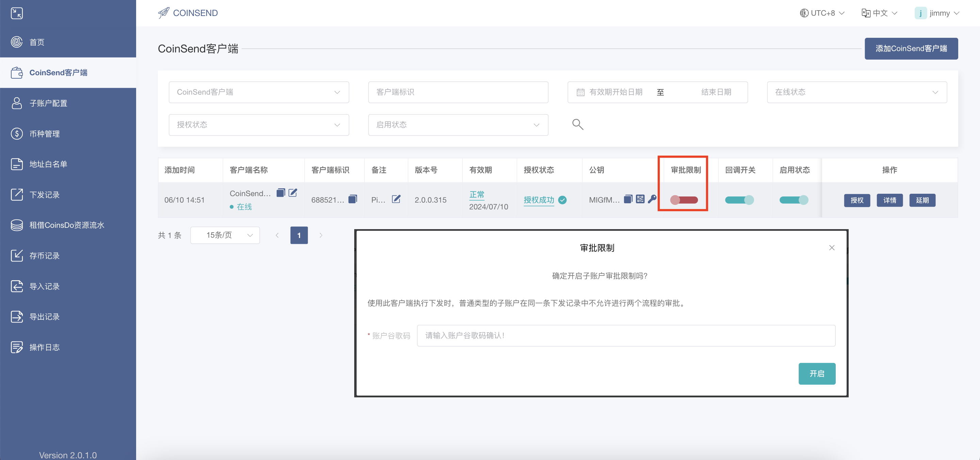Edit the 备注 remark pencil icon
Screen dimensions: 980x460
[396, 199]
